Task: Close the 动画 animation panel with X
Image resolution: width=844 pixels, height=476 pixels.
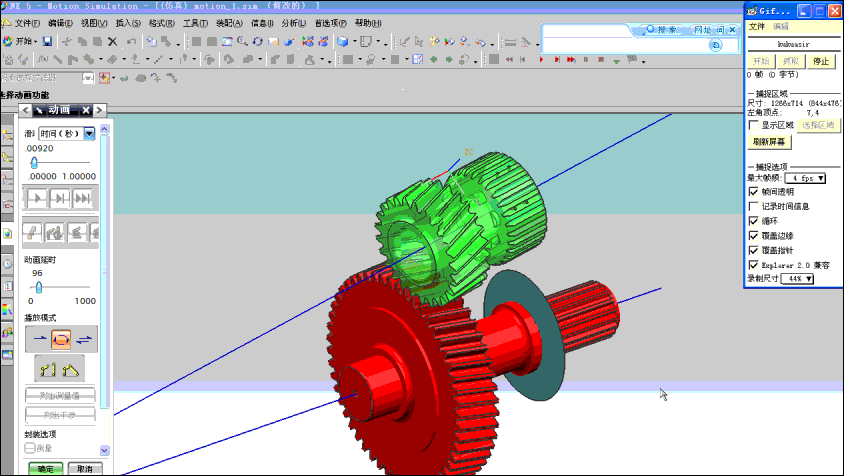Action: (x=86, y=110)
